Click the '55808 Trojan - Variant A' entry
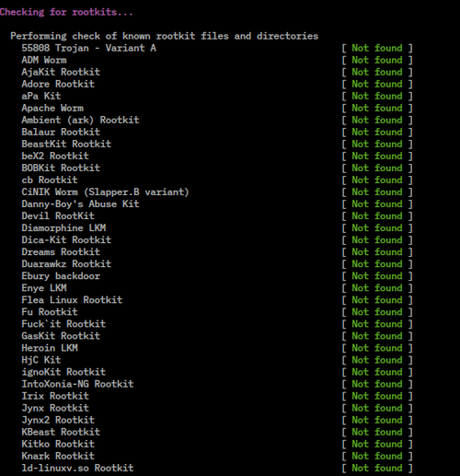 click(x=89, y=48)
